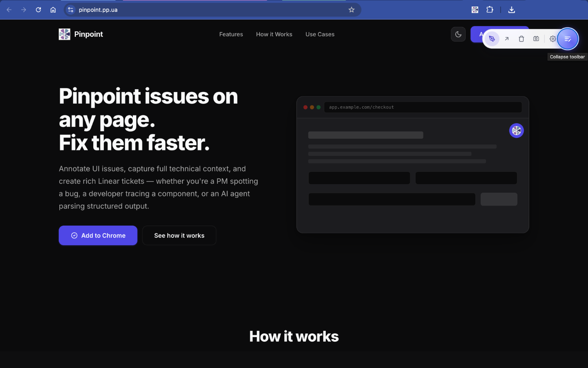The width and height of the screenshot is (588, 368).
Task: Bookmark this page with the star
Action: (351, 10)
